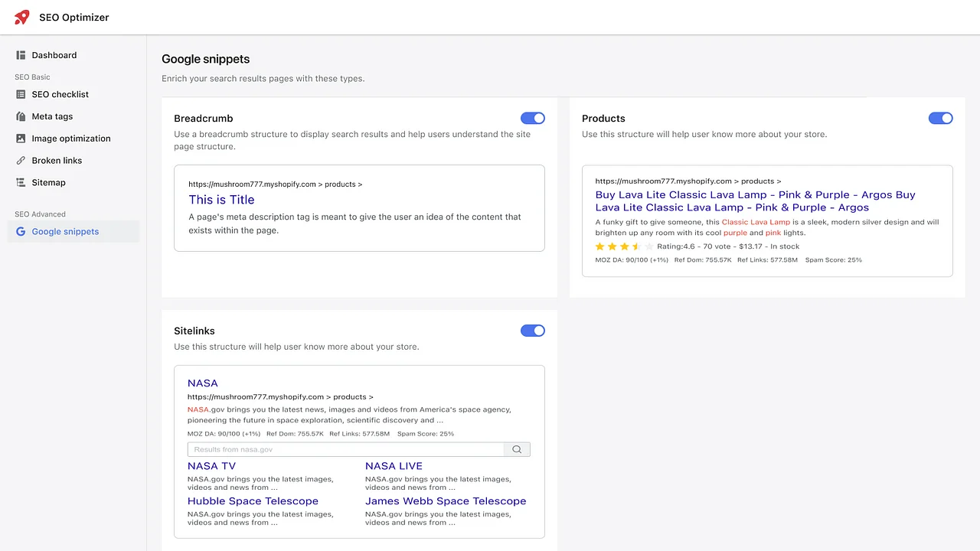Click the Google snippets G icon
Image resolution: width=980 pixels, height=551 pixels.
(21, 231)
